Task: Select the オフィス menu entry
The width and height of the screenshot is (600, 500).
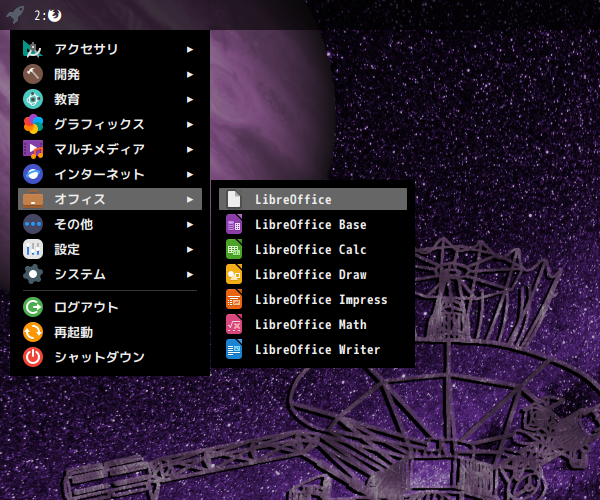Action: (110, 199)
